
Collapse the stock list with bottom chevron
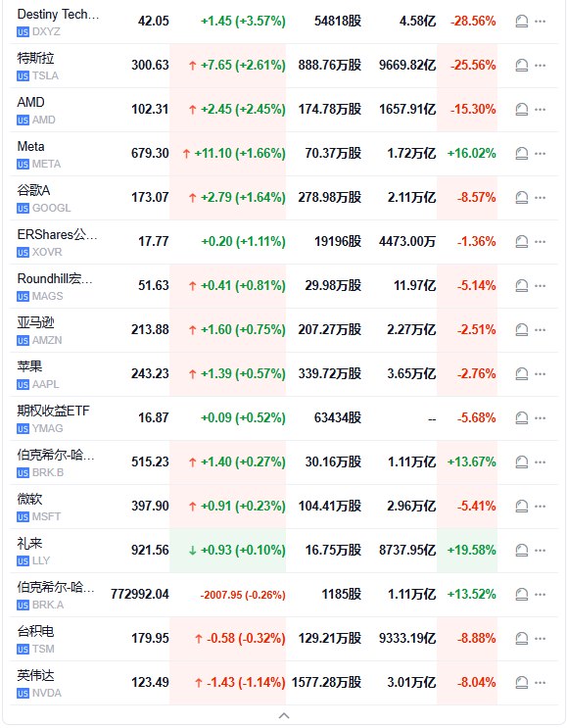pos(284,716)
